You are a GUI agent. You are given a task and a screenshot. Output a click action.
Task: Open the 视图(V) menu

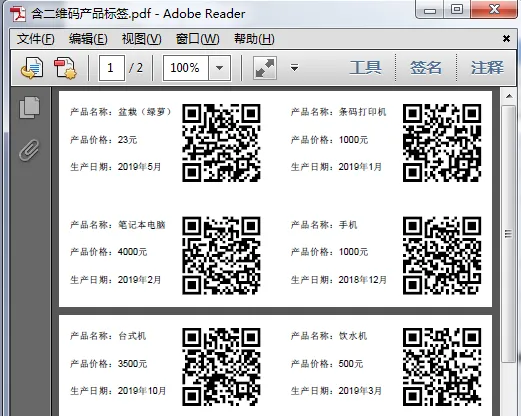point(141,39)
